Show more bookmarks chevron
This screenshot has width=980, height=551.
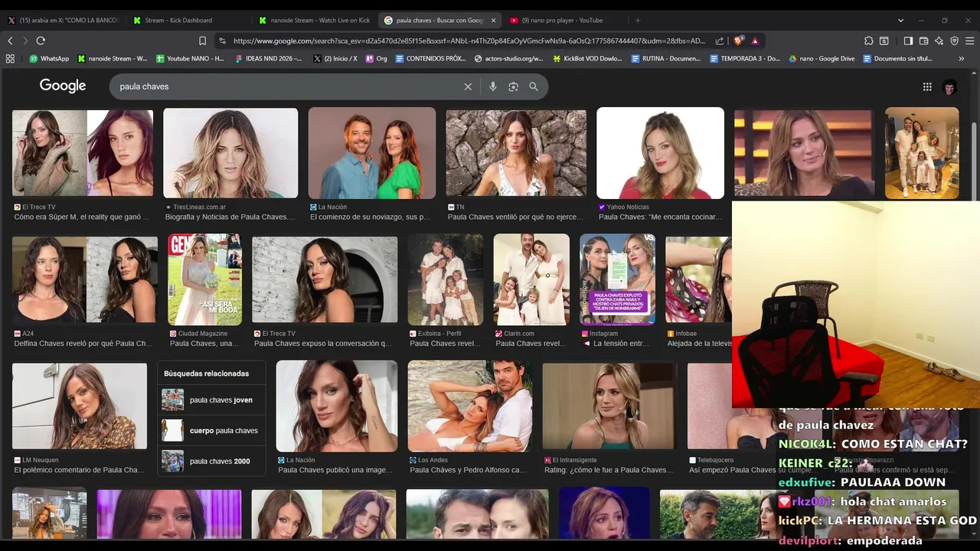[x=962, y=58]
